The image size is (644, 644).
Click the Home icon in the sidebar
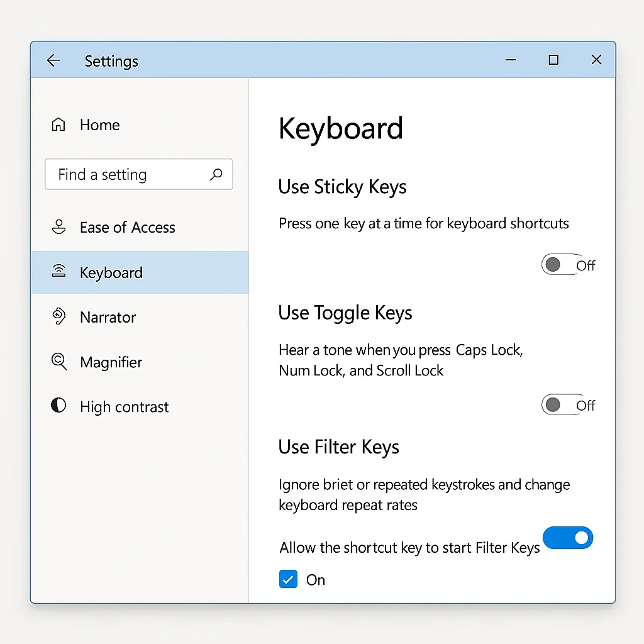click(x=58, y=125)
